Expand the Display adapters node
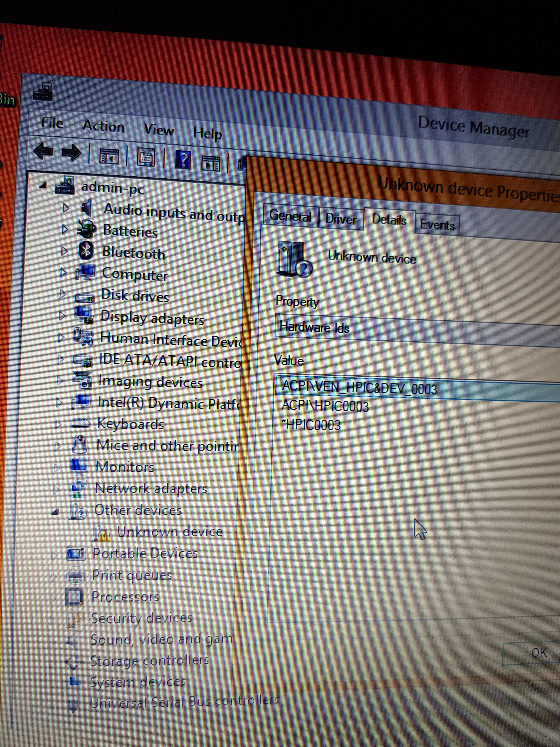This screenshot has width=560, height=747. [62, 316]
